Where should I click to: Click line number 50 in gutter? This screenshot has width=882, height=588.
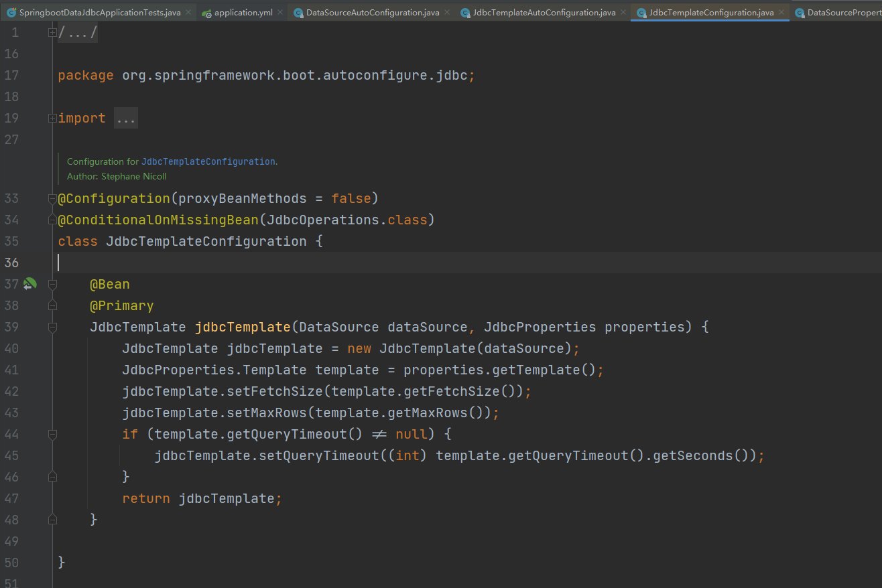[11, 563]
